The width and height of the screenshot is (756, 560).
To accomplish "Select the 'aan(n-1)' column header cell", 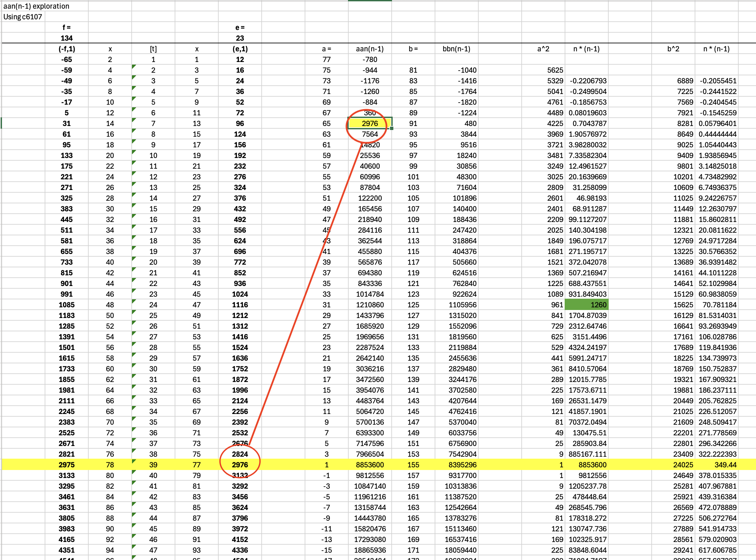I will [x=370, y=49].
